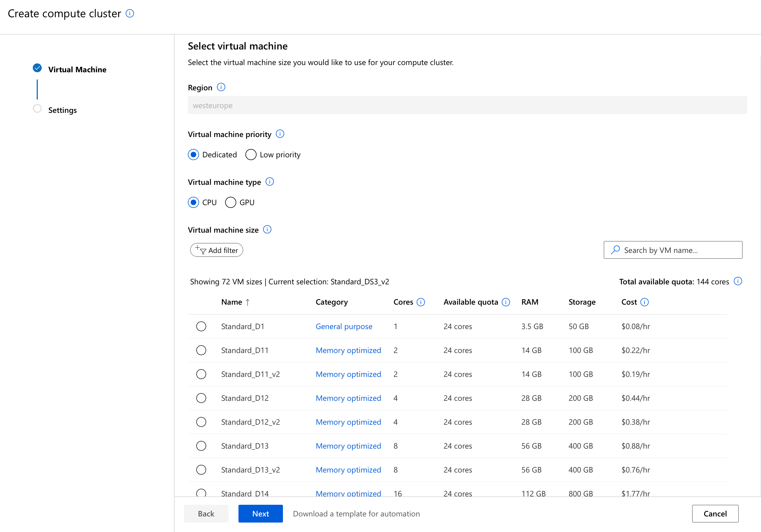The image size is (761, 532).
Task: Click the Add filter button
Action: (x=217, y=250)
